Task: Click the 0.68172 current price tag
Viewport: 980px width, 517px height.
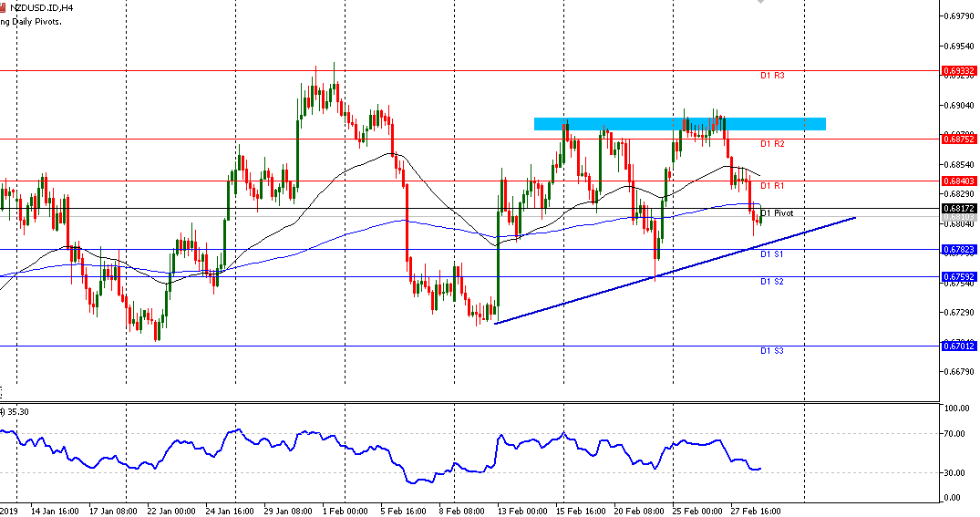Action: (959, 209)
